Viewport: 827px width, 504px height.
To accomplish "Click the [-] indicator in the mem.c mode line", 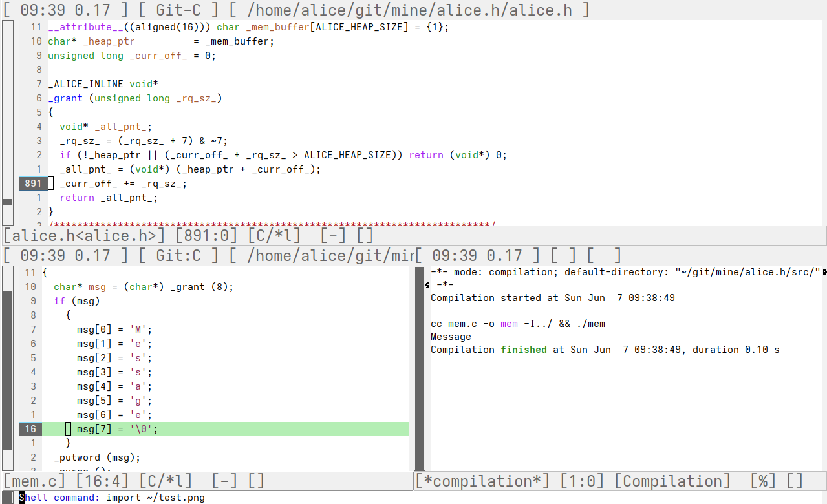I will point(225,481).
